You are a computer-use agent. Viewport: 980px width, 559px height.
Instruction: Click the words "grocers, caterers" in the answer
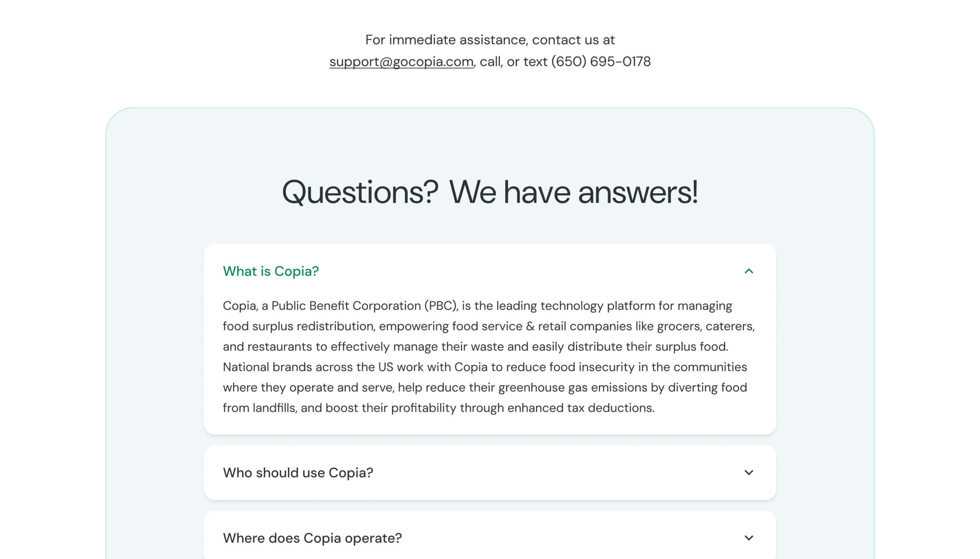(706, 326)
